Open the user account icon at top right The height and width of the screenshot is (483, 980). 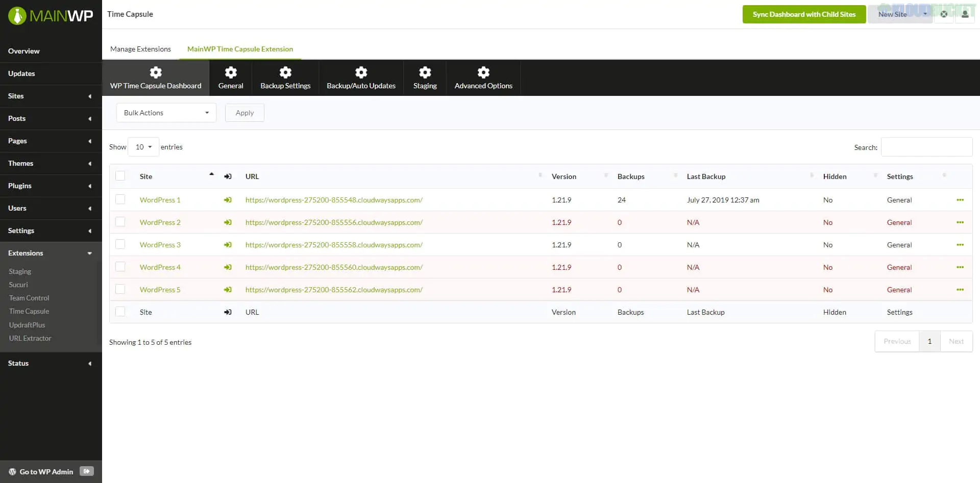(x=965, y=14)
